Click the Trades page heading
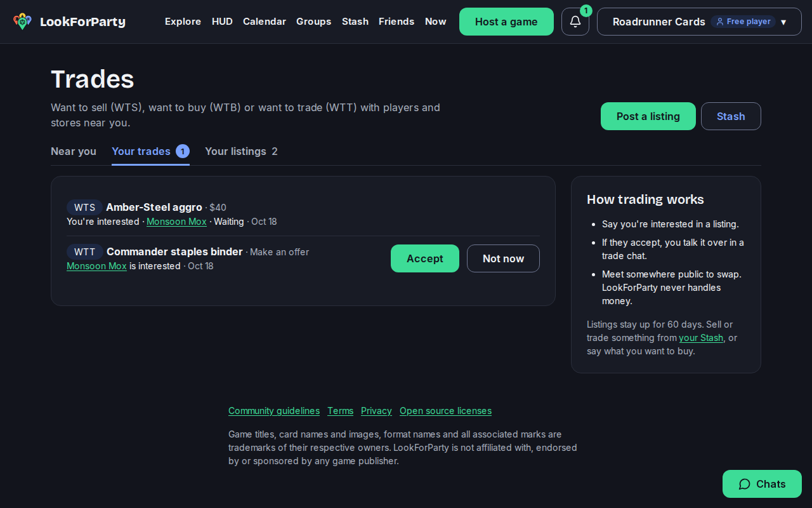Image resolution: width=812 pixels, height=508 pixels. (93, 79)
